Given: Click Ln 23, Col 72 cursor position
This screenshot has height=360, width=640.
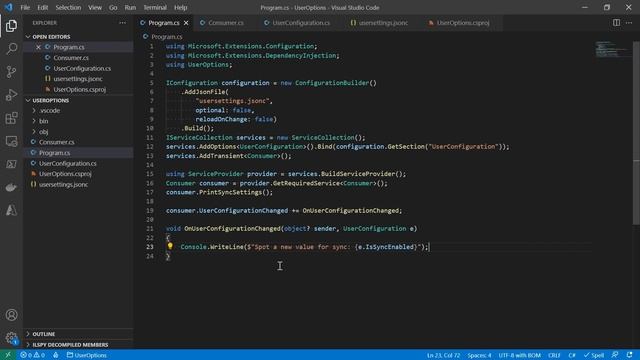Looking at the screenshot, I should point(443,355).
